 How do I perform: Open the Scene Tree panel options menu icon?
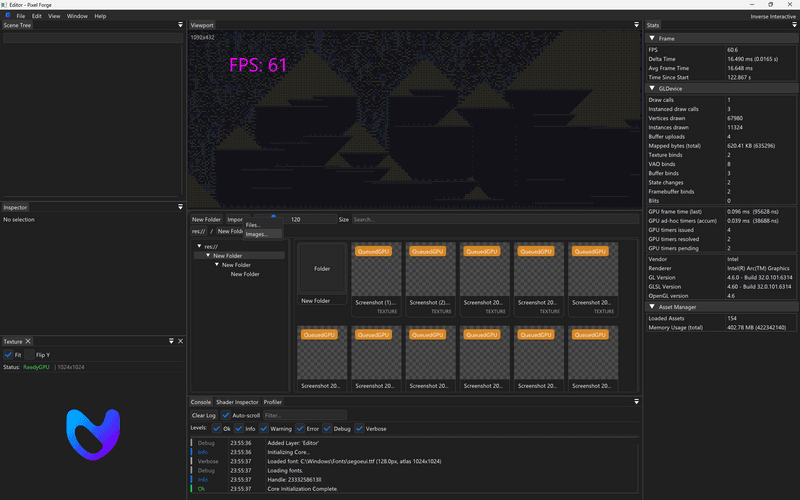(180, 25)
